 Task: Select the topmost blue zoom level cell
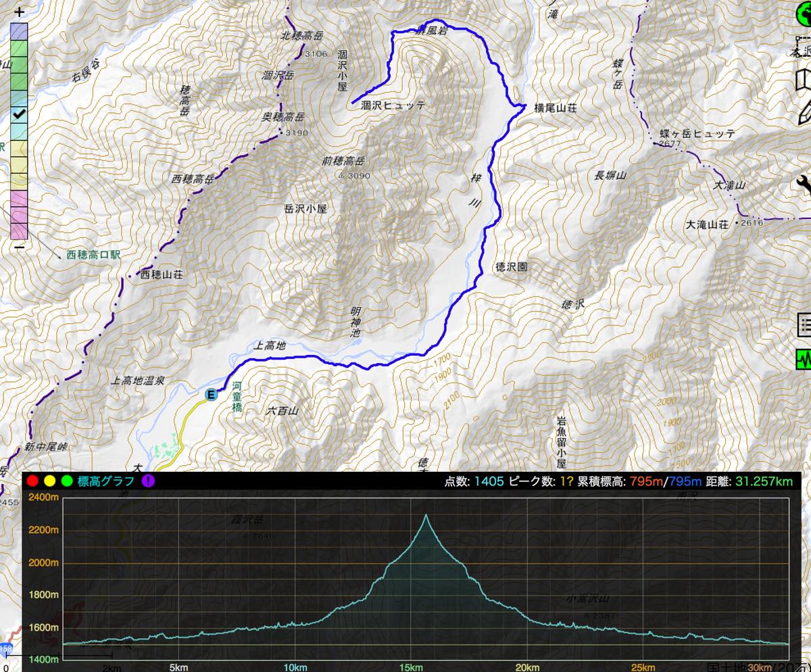click(19, 31)
